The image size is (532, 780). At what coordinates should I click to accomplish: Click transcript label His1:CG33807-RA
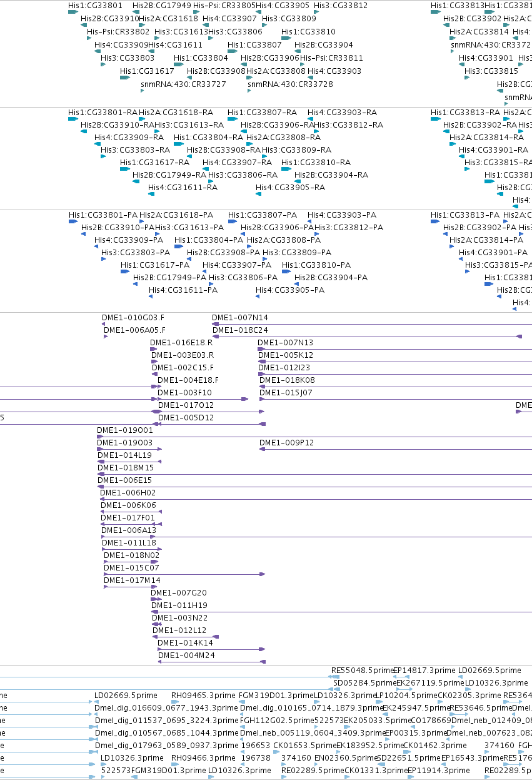pos(262,113)
